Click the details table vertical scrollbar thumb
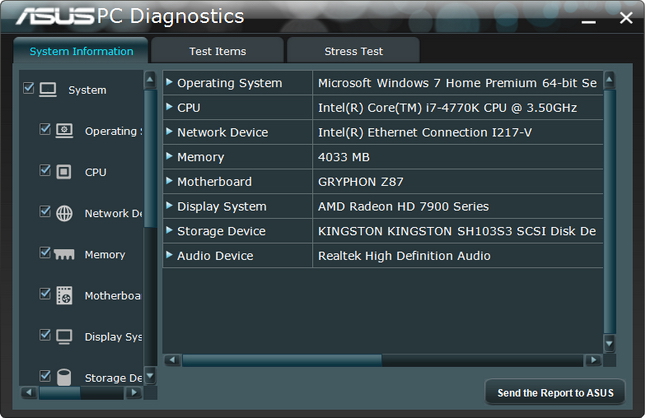This screenshot has height=418, width=645. click(610, 212)
